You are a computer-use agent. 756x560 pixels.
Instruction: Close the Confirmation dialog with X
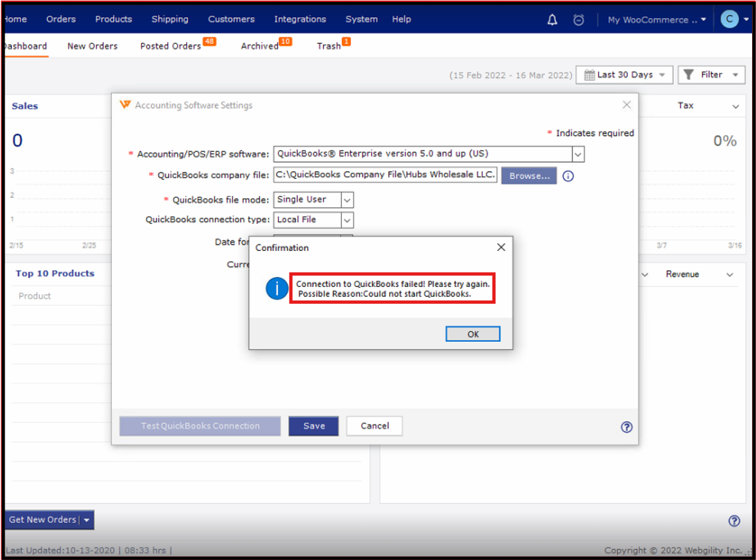[x=501, y=247]
